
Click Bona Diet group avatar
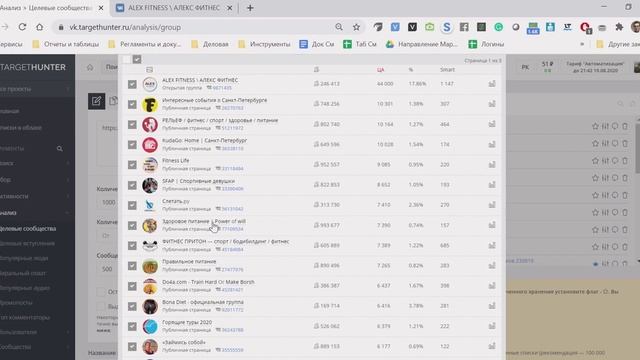coord(150,306)
